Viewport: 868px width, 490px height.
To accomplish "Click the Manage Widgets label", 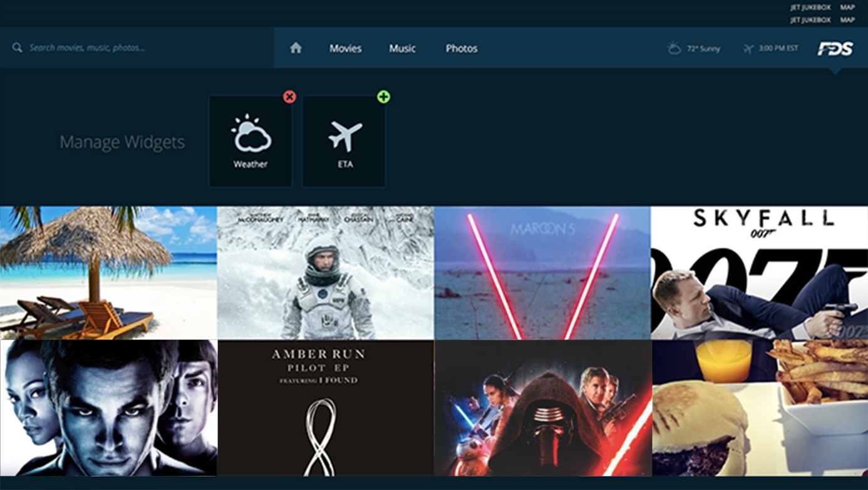I will [122, 142].
